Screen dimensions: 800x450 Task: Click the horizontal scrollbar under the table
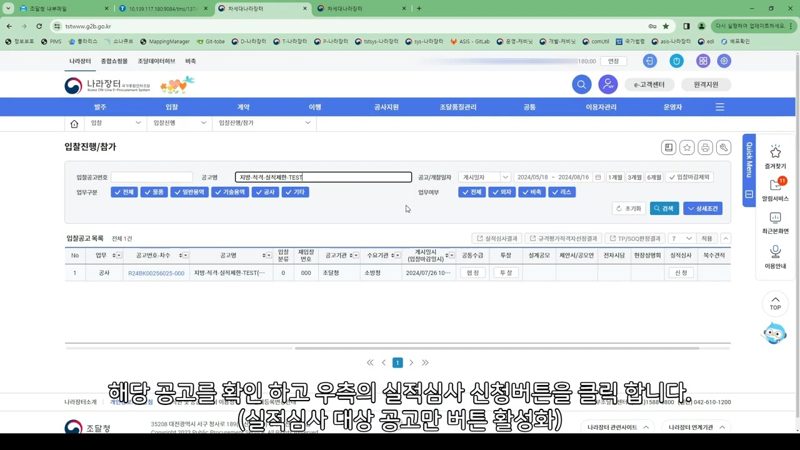pos(497,348)
